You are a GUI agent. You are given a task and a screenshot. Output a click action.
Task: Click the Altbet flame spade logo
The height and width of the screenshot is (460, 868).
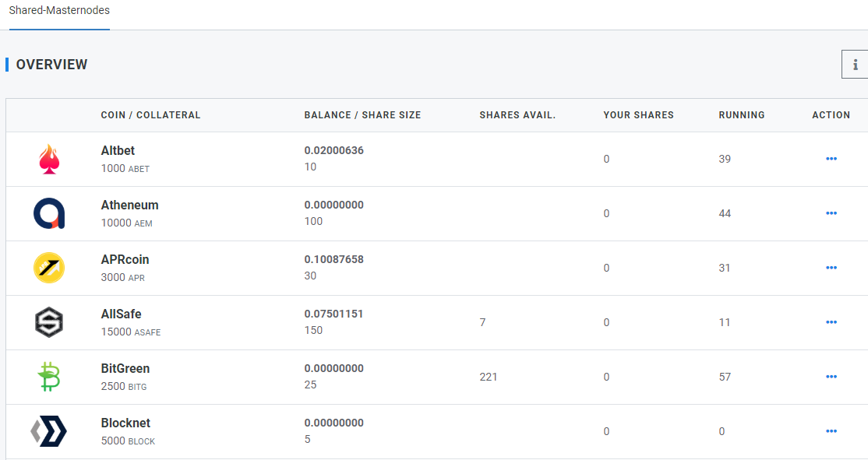pyautogui.click(x=49, y=160)
